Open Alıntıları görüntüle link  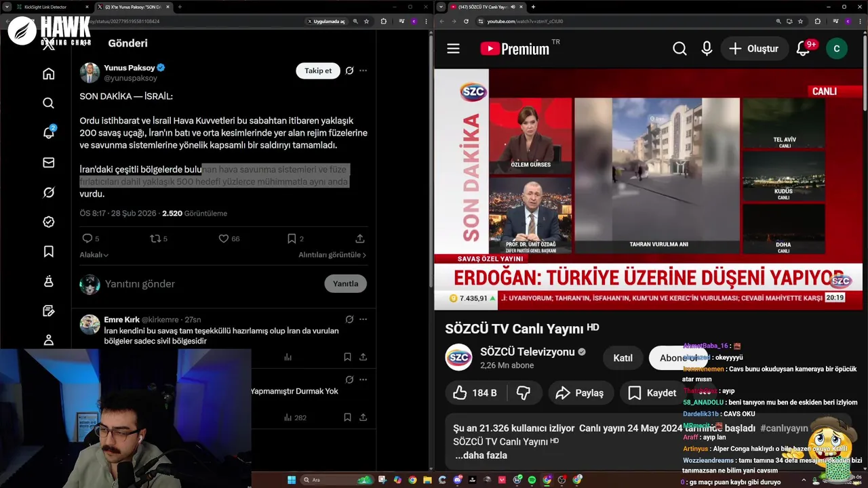point(332,255)
